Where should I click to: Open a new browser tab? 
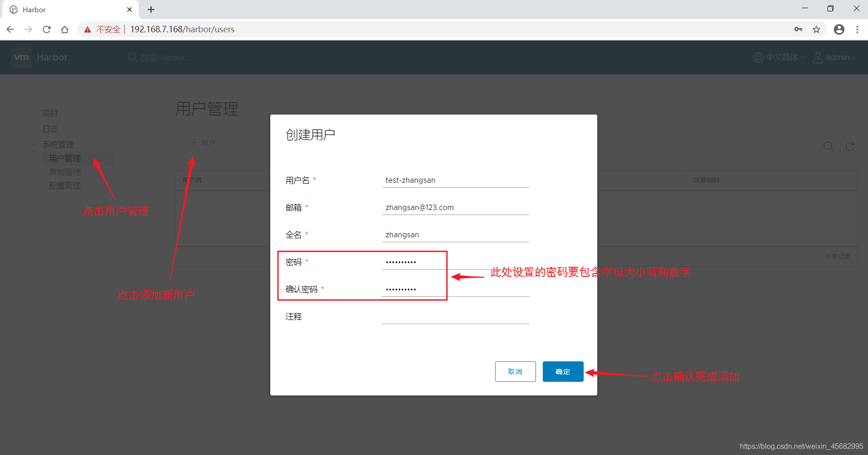click(x=151, y=10)
